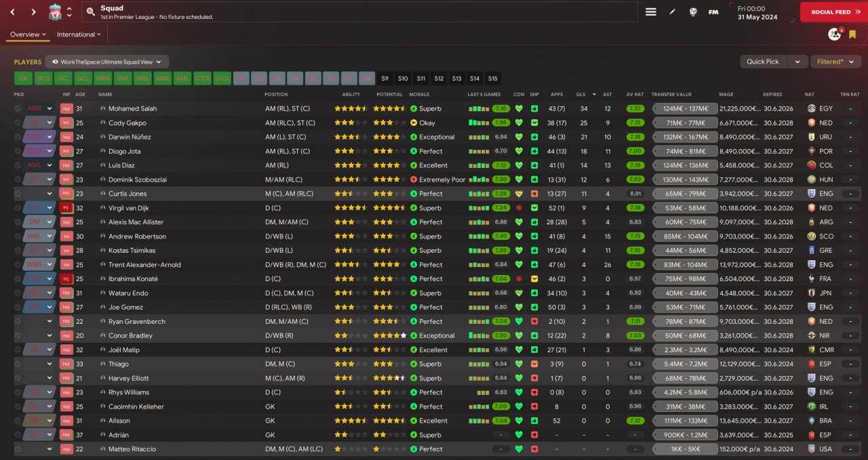
Task: Click the yellow bookmark icon
Action: tap(852, 35)
